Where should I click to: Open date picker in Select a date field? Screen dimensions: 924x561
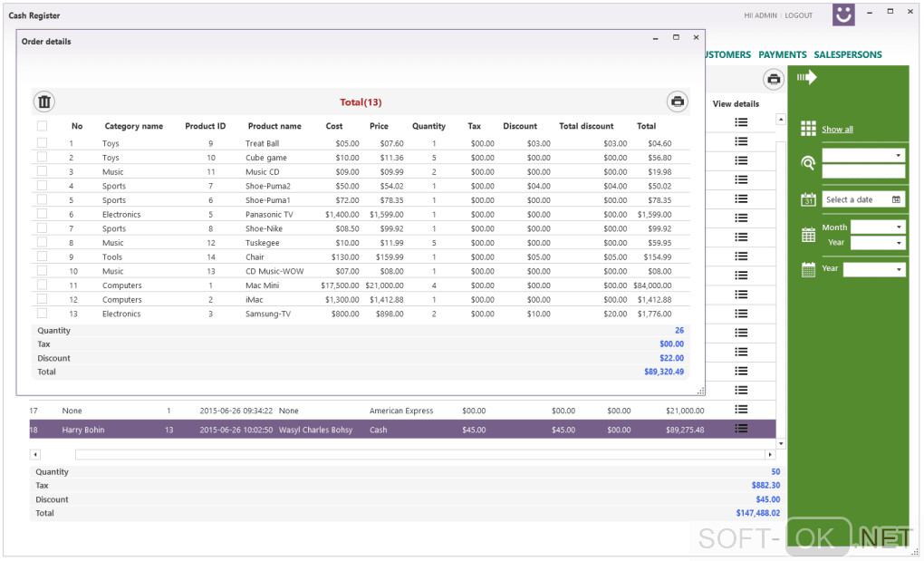pos(896,199)
